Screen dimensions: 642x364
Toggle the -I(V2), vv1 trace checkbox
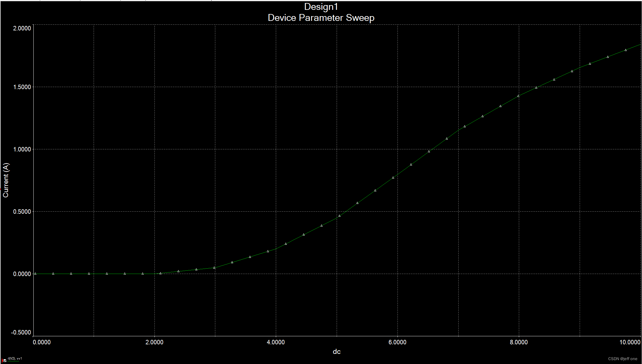point(5,360)
